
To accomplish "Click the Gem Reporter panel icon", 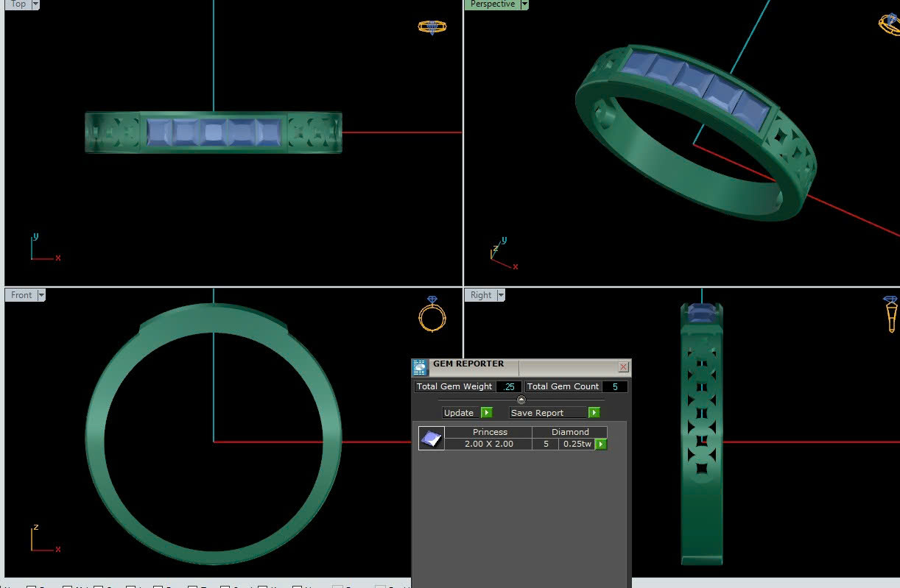I will [420, 367].
